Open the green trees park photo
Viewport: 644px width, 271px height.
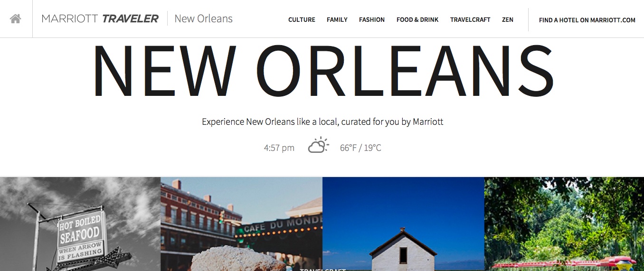(x=564, y=224)
